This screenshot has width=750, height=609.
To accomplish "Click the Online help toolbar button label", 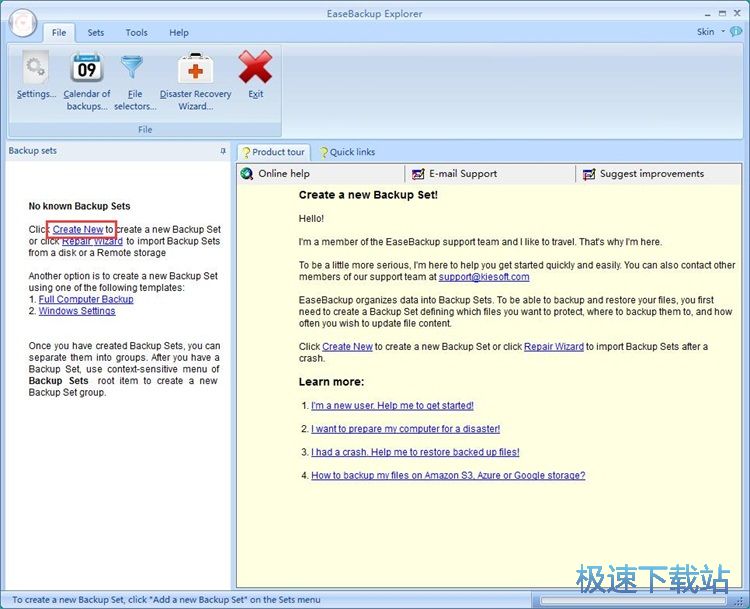I will click(284, 174).
